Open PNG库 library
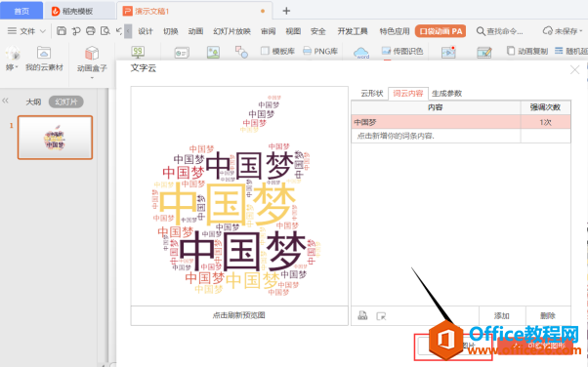The width and height of the screenshot is (588, 367). click(320, 51)
